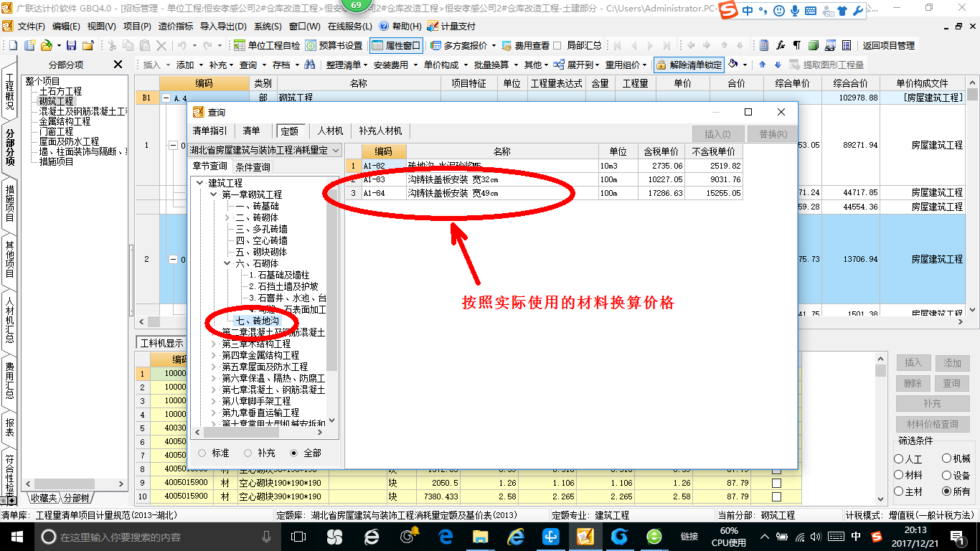This screenshot has width=980, height=551.
Task: Open Sogou soft keyboard icon
Action: [811, 11]
